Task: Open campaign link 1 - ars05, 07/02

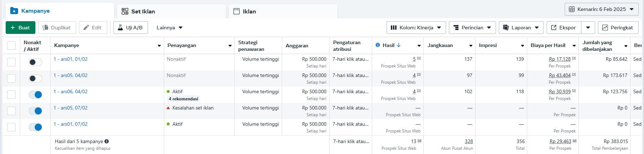Action: point(70,108)
